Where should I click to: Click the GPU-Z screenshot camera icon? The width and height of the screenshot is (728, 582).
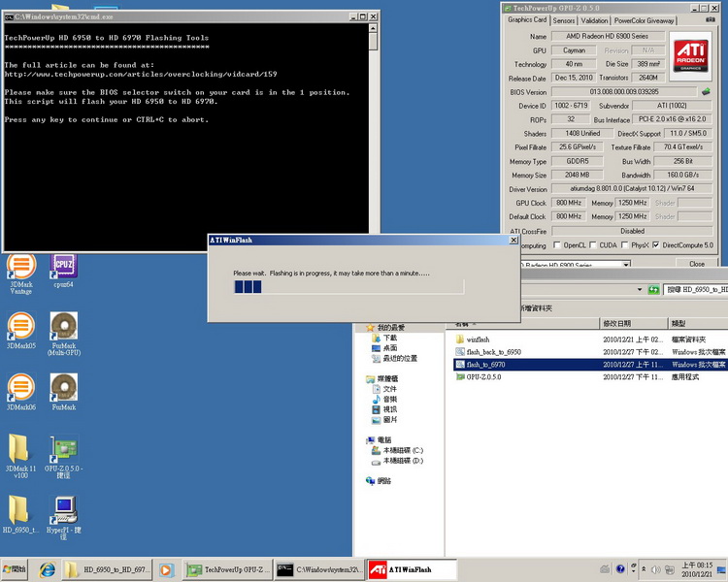[x=711, y=20]
